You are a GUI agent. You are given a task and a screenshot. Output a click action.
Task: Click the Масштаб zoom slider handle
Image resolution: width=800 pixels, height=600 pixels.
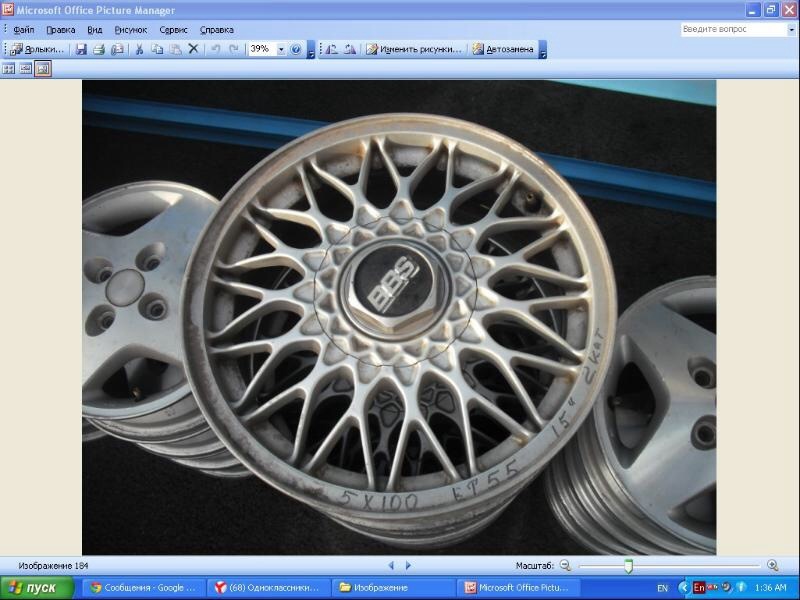(629, 566)
